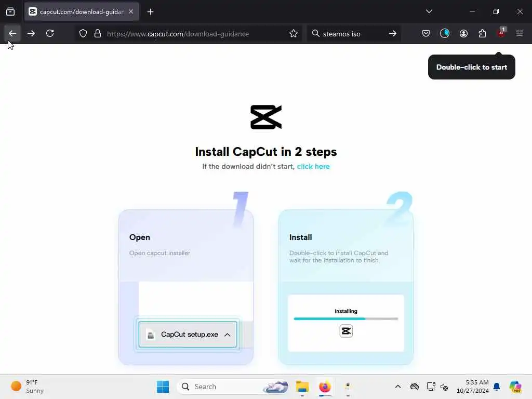The width and height of the screenshot is (532, 399).
Task: Click the OneDrive cloud tray icon
Action: pyautogui.click(x=414, y=387)
